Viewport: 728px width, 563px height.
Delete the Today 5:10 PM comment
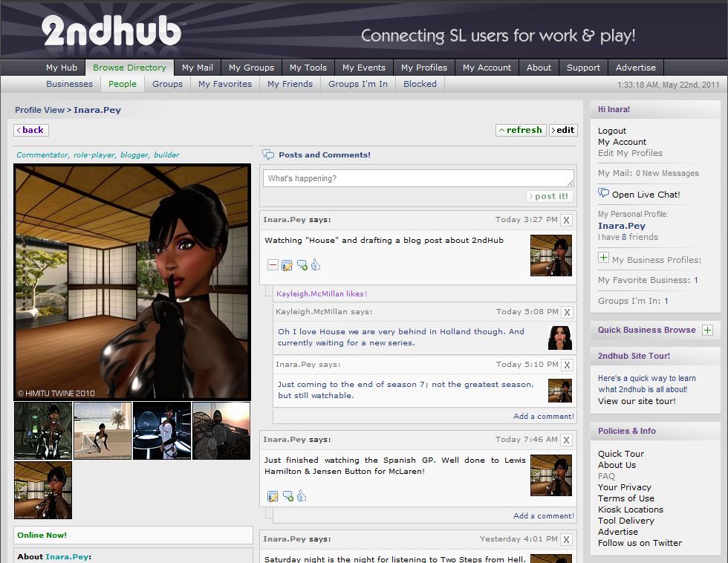tap(567, 365)
